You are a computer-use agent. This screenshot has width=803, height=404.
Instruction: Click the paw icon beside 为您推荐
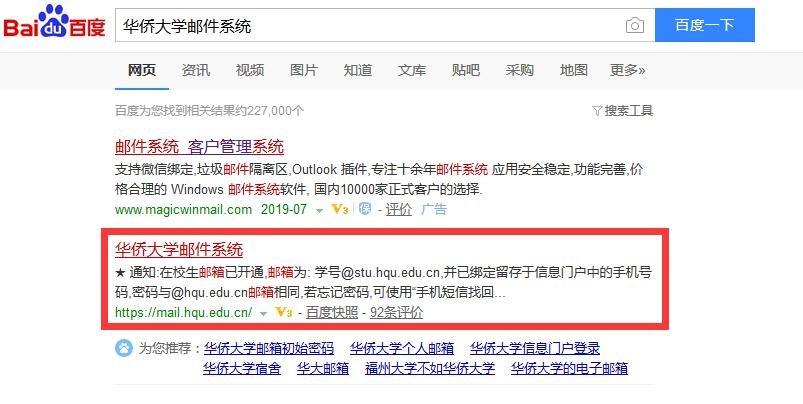[x=124, y=349]
